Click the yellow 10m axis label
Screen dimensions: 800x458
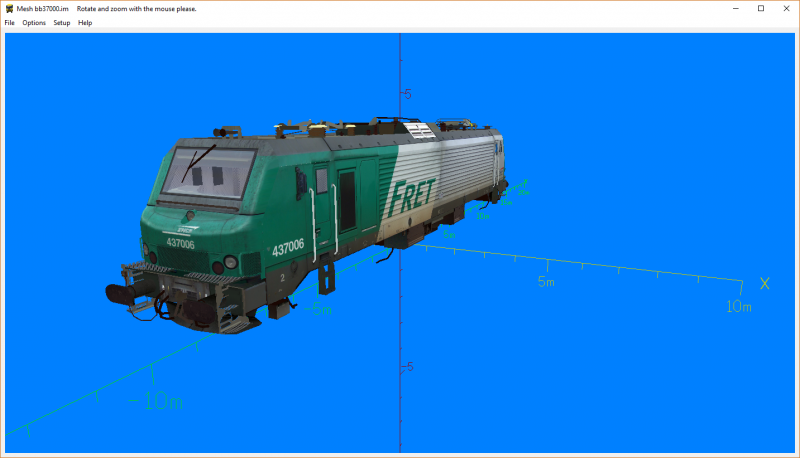point(739,307)
